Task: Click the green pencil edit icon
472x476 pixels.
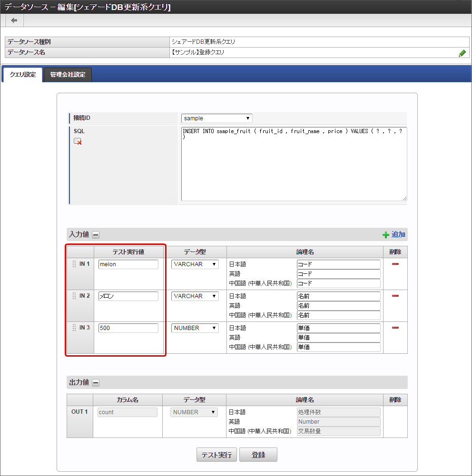Action: [462, 53]
